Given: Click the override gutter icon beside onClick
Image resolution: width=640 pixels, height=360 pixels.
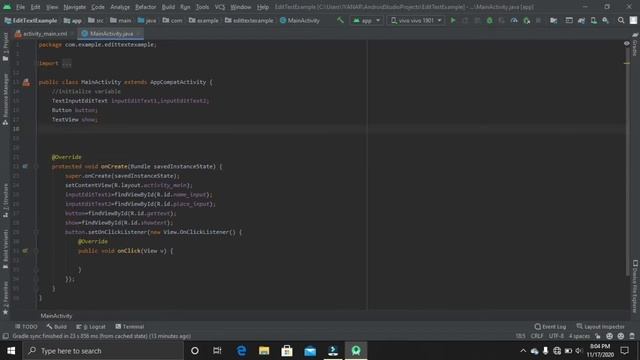Looking at the screenshot, I should coord(25,251).
